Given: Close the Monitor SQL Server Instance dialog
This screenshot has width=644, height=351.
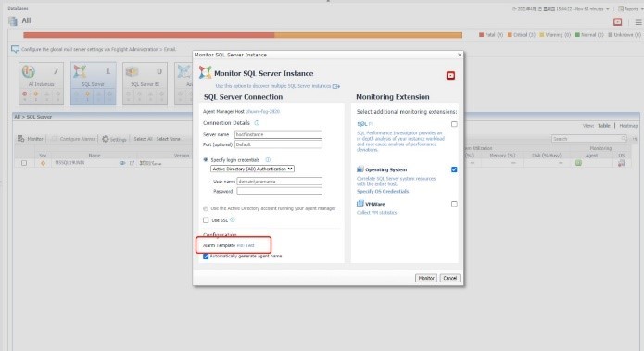Looking at the screenshot, I should (x=460, y=55).
